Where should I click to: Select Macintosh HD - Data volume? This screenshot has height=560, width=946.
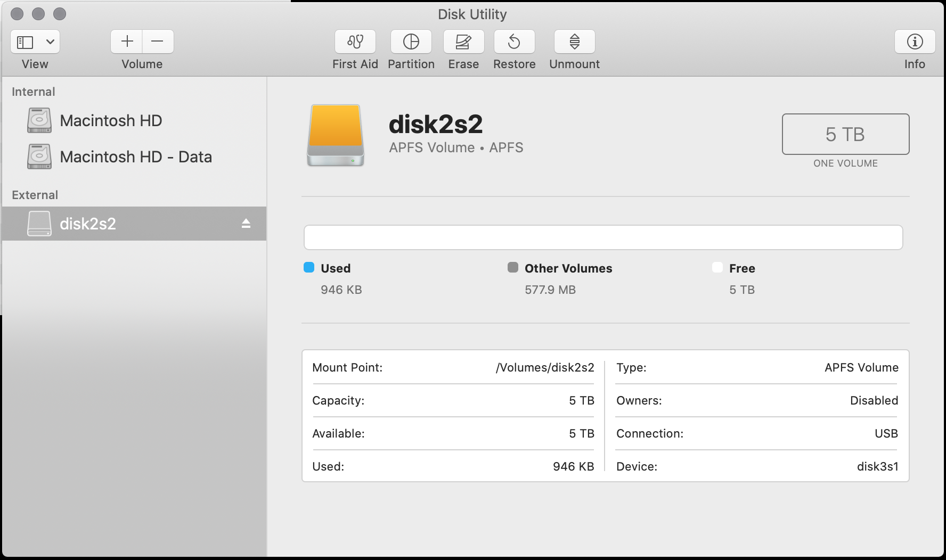[136, 157]
